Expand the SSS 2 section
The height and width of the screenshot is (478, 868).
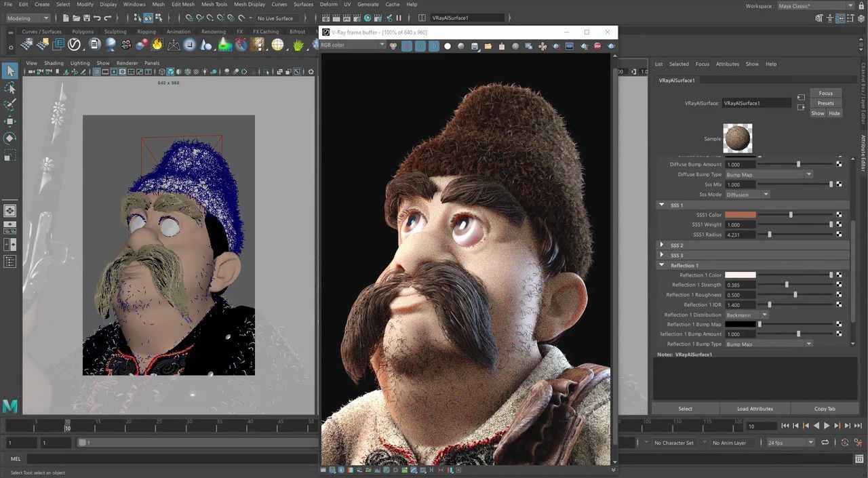(x=662, y=245)
